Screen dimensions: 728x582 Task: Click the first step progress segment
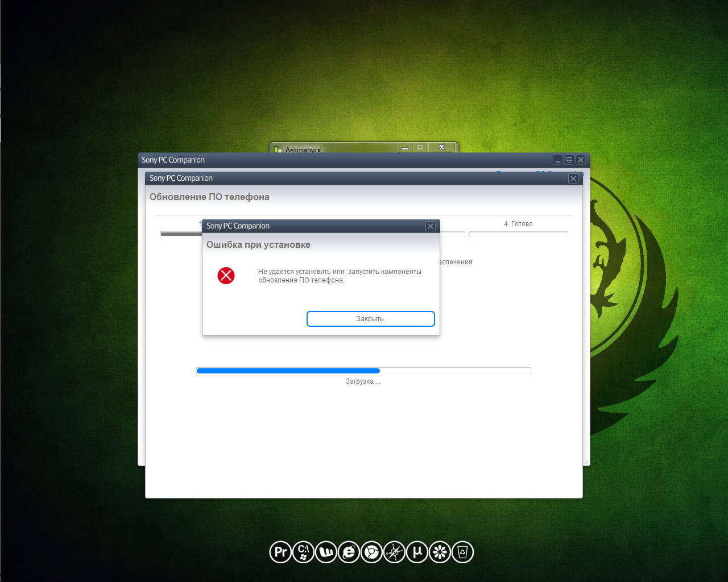coord(181,234)
